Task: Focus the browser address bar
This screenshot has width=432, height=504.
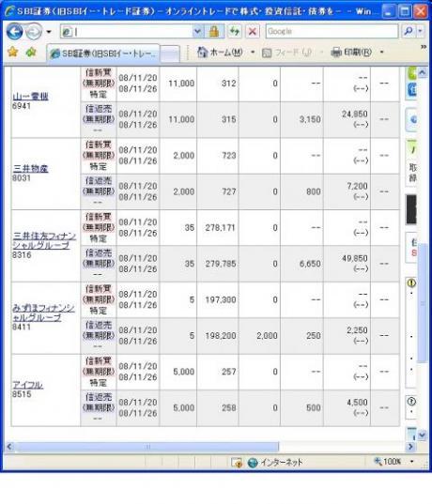Action: tap(127, 32)
